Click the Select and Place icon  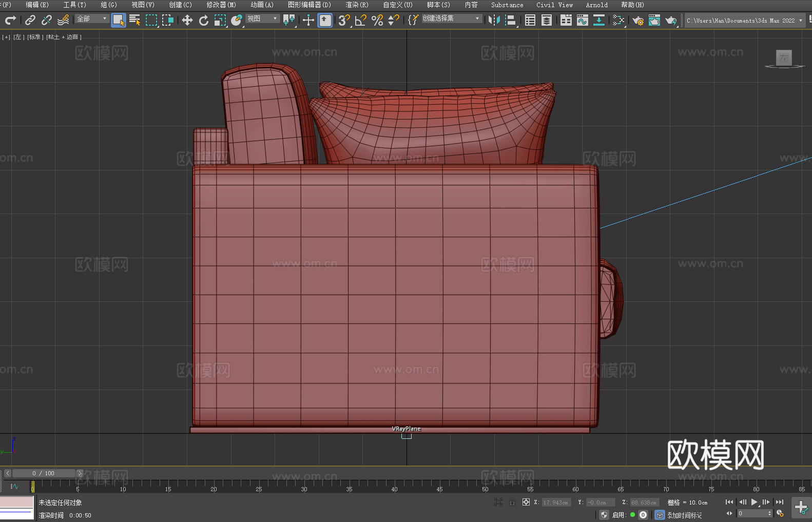(x=237, y=20)
